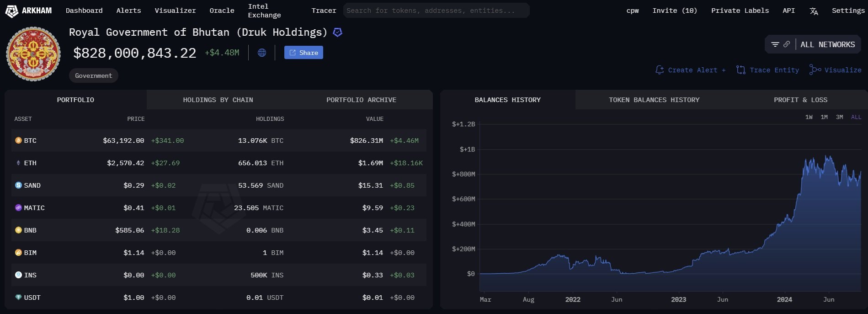Go to Intel Exchange in the navigation
868x314 pixels.
pos(264,11)
